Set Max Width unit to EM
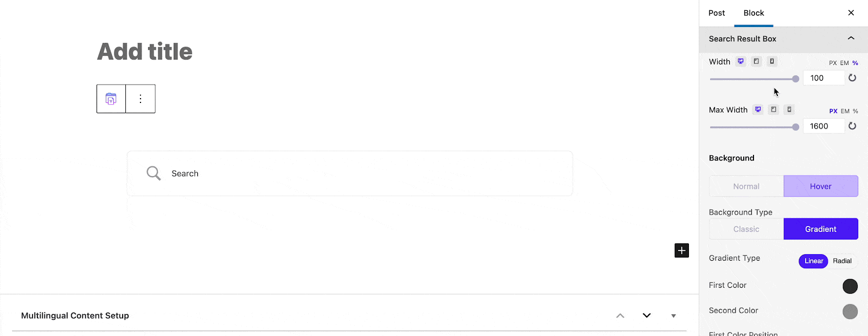868x336 pixels. pos(844,111)
